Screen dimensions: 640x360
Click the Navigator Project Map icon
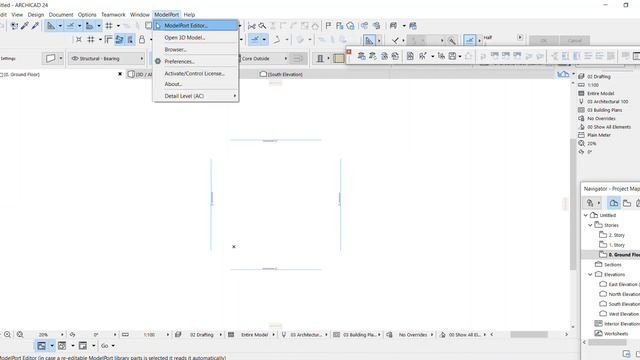(613, 203)
